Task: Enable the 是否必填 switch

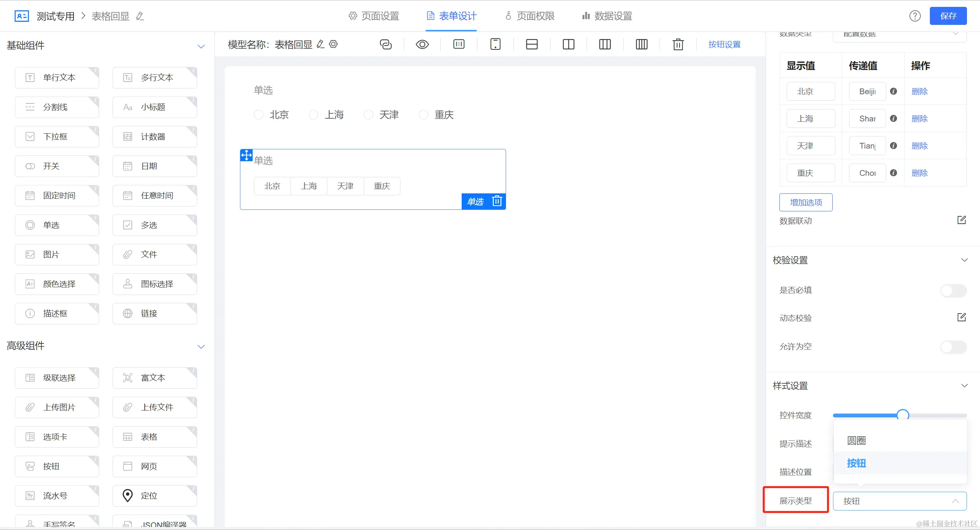Action: [x=953, y=291]
